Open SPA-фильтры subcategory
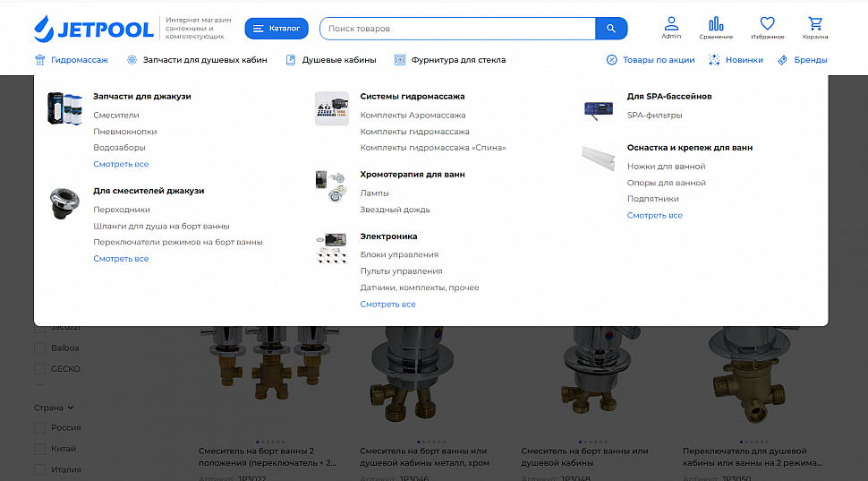Viewport: 868px width, 481px height. pyautogui.click(x=655, y=116)
